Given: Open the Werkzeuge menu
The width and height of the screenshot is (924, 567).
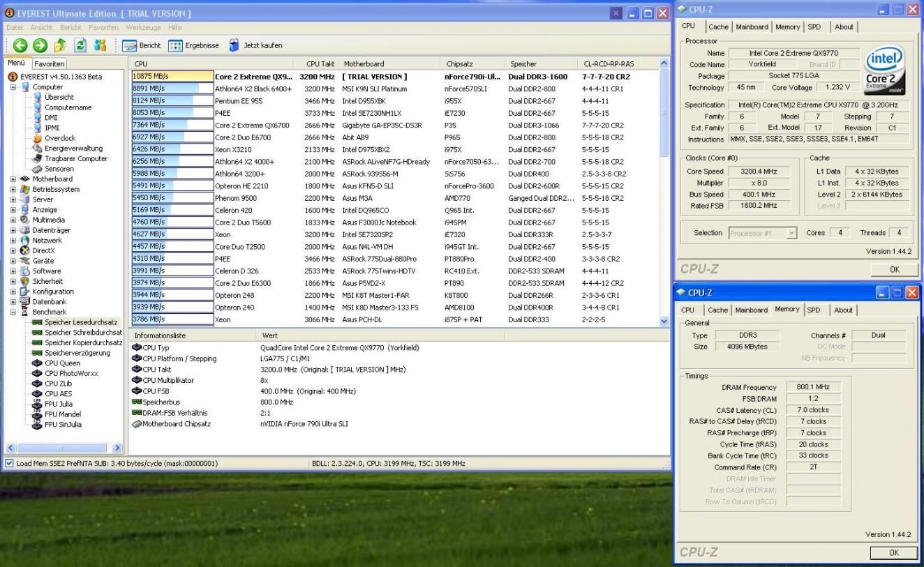Looking at the screenshot, I should pyautogui.click(x=144, y=27).
